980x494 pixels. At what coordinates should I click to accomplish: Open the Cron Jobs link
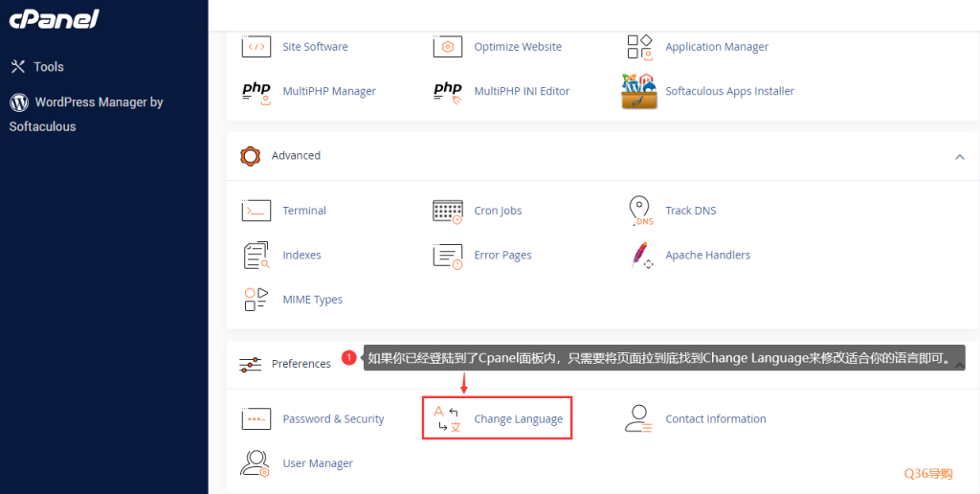(x=498, y=211)
